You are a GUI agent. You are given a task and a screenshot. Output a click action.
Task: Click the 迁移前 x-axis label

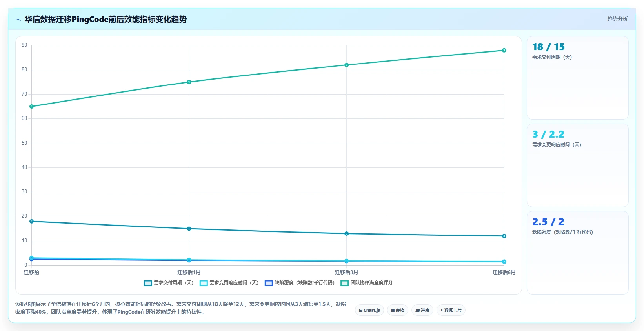click(32, 272)
